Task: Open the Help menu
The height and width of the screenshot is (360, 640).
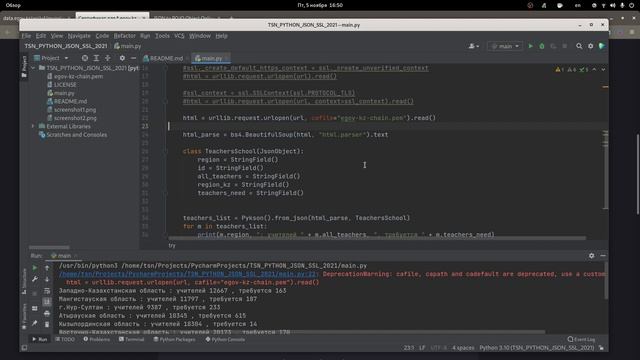Action: [221, 36]
